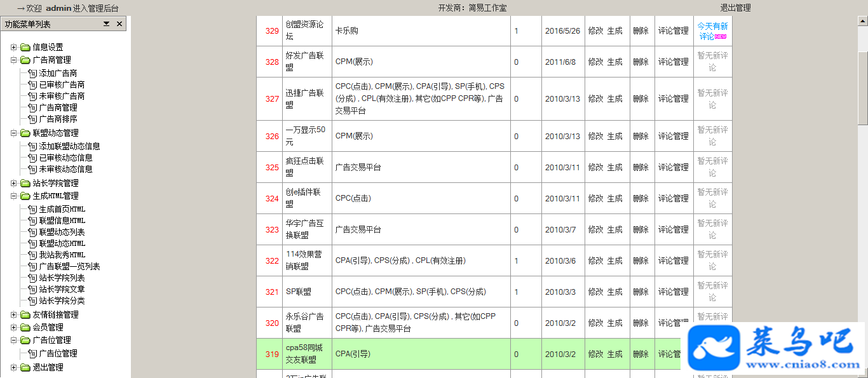Screen dimensions: 868x378
Task: Click the folder icon next to 友情链接管理
Action: (x=25, y=314)
